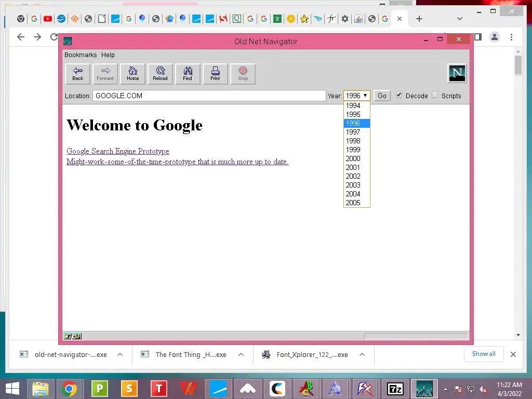Open File Explorer from the taskbar
Viewport: 532px width, 399px height.
pos(41,389)
